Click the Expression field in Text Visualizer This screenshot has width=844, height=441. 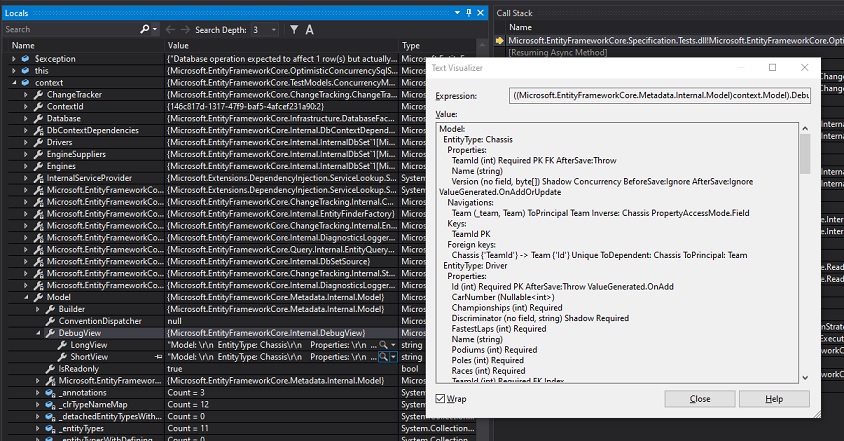click(660, 95)
